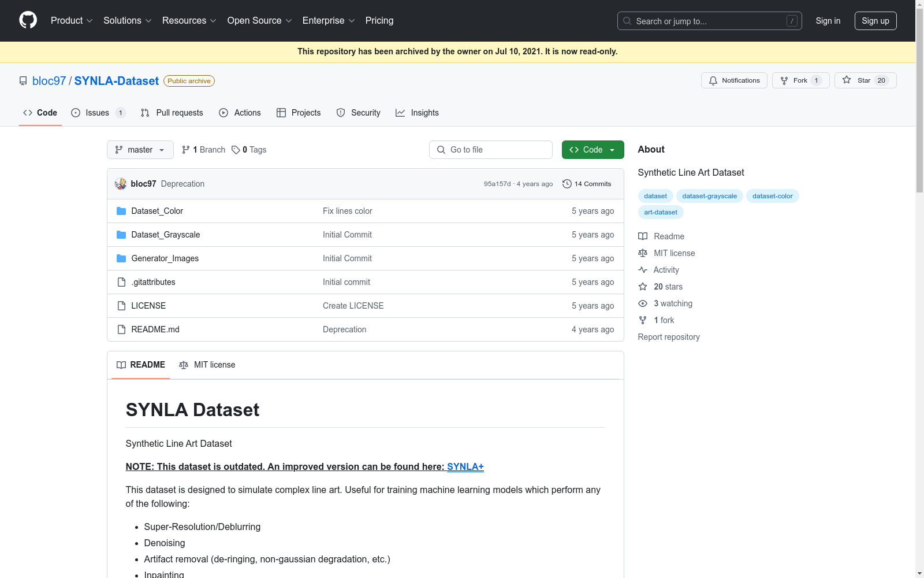The height and width of the screenshot is (578, 924).
Task: Switch to the MIT license tab in README panel
Action: click(x=207, y=365)
